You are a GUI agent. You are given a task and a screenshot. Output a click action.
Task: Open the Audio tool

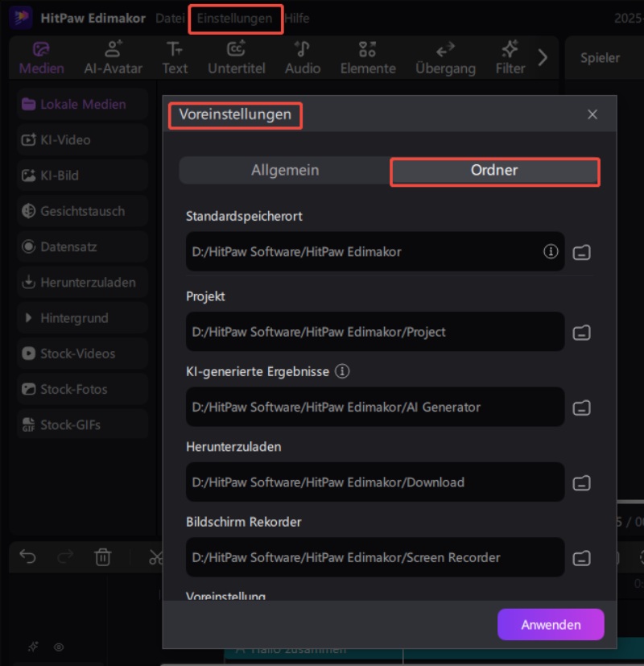click(x=302, y=58)
